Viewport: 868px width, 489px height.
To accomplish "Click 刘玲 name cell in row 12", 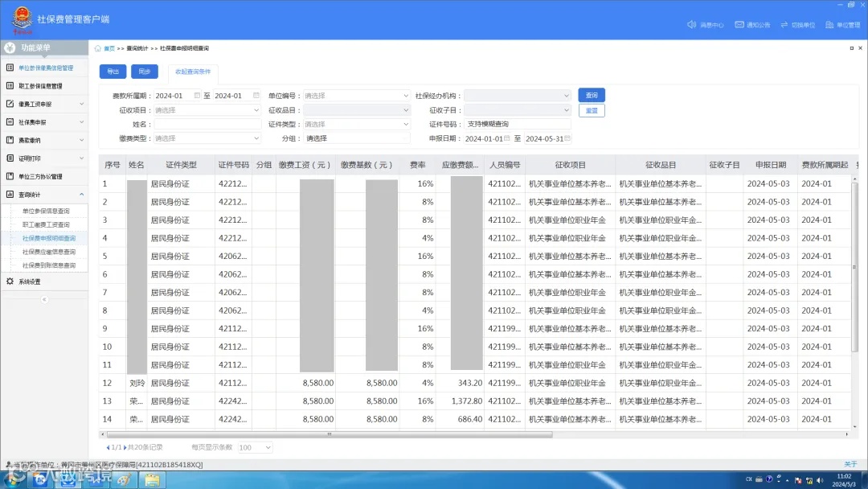I will coord(137,383).
